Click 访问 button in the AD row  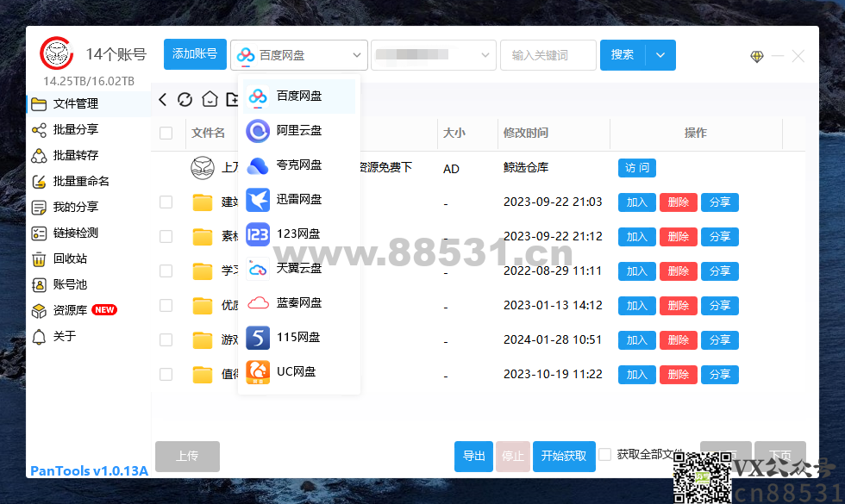pyautogui.click(x=637, y=167)
